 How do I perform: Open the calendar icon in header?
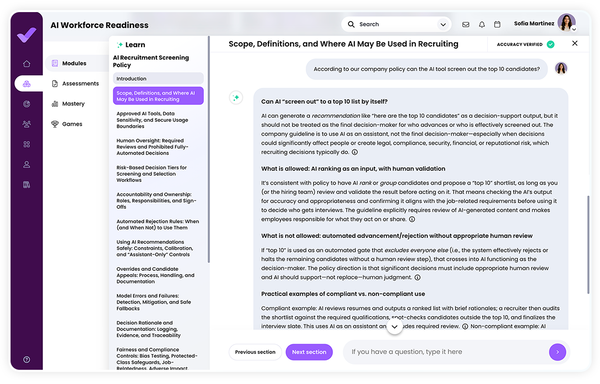click(497, 24)
